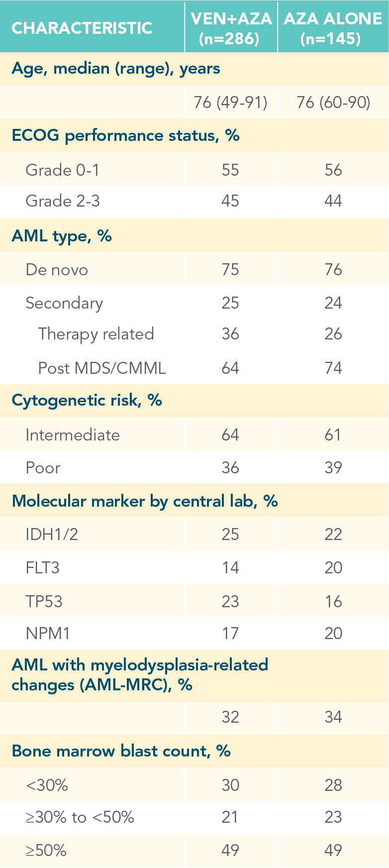Select the AML type section heading
The image size is (389, 868).
pyautogui.click(x=62, y=236)
